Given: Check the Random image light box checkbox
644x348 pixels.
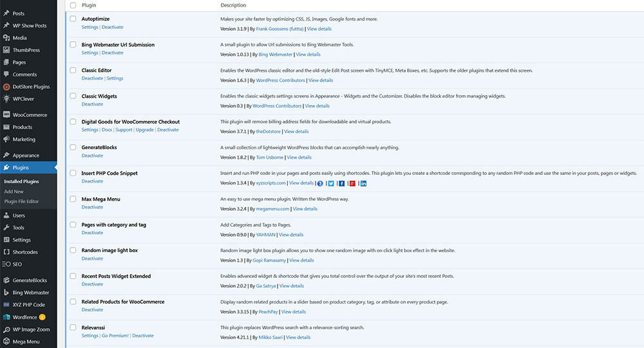Looking at the screenshot, I should [x=73, y=250].
